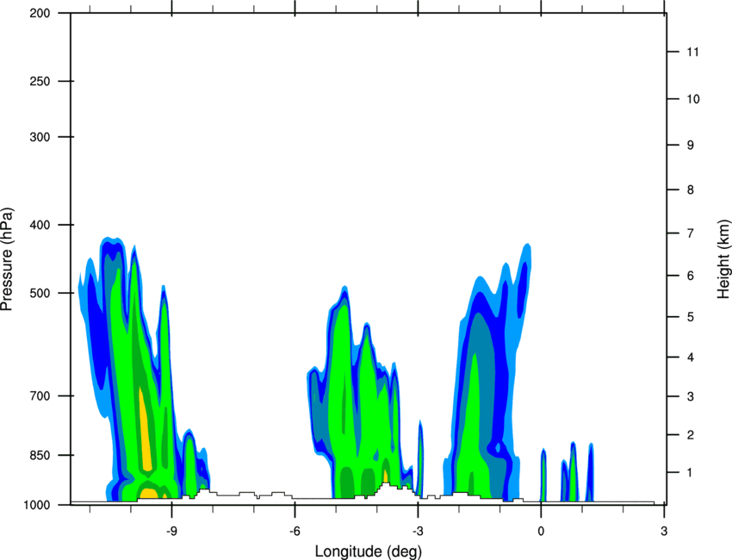Click the 7 km height tick label
Image resolution: width=732 pixels, height=560 pixels.
pyautogui.click(x=691, y=233)
